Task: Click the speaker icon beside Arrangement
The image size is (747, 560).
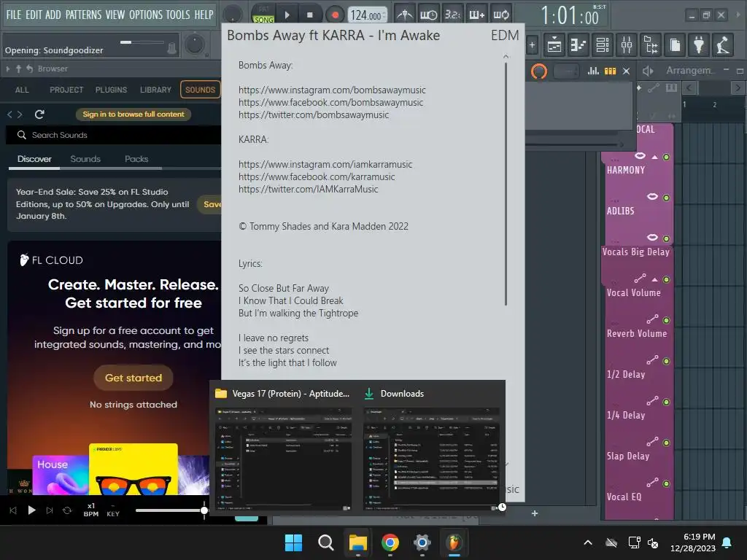Action: click(648, 71)
